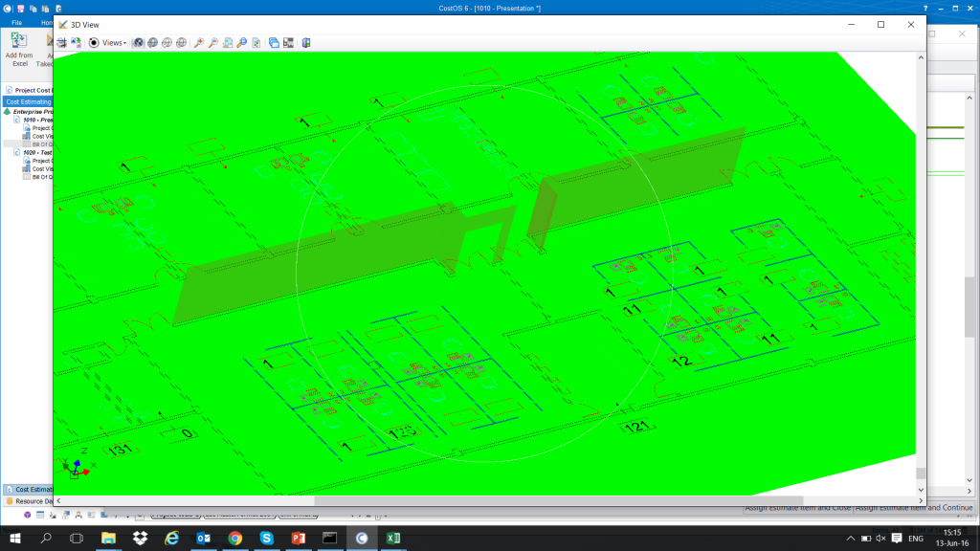Toggle the black and white BW display icon

pyautogui.click(x=288, y=42)
